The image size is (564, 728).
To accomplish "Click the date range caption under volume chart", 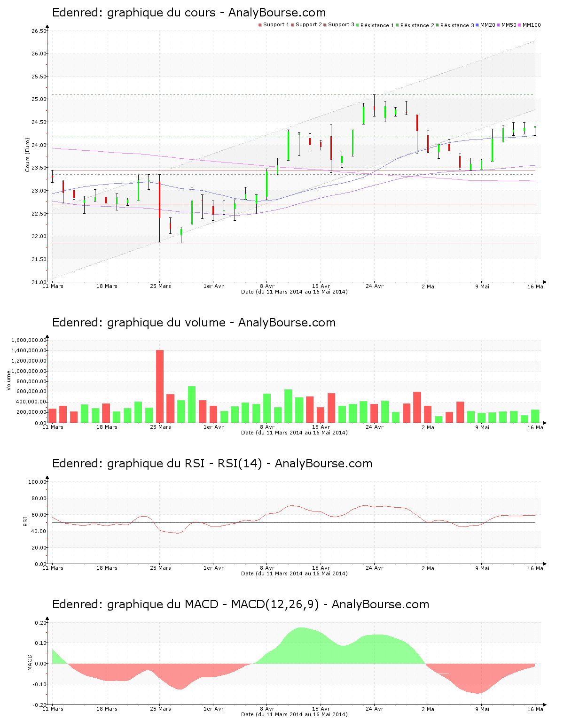I will click(x=294, y=433).
